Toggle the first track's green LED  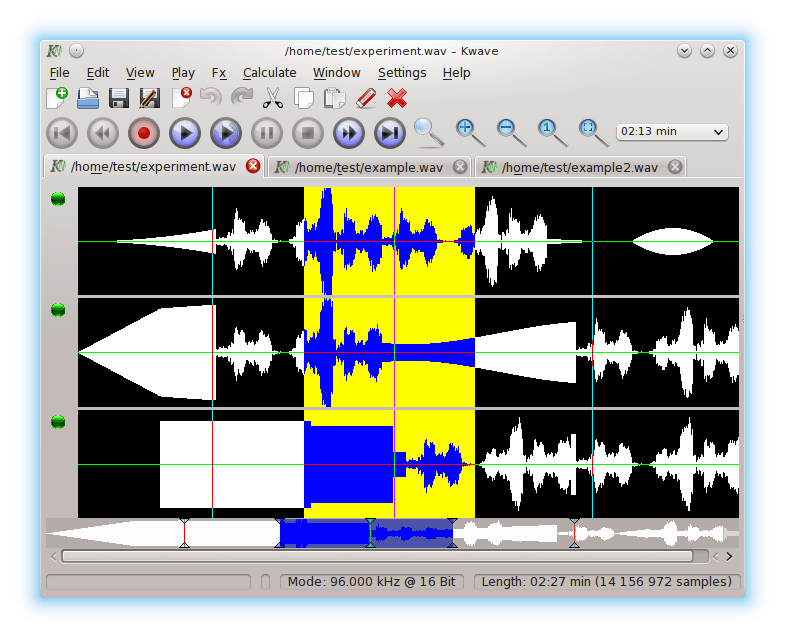(x=58, y=198)
